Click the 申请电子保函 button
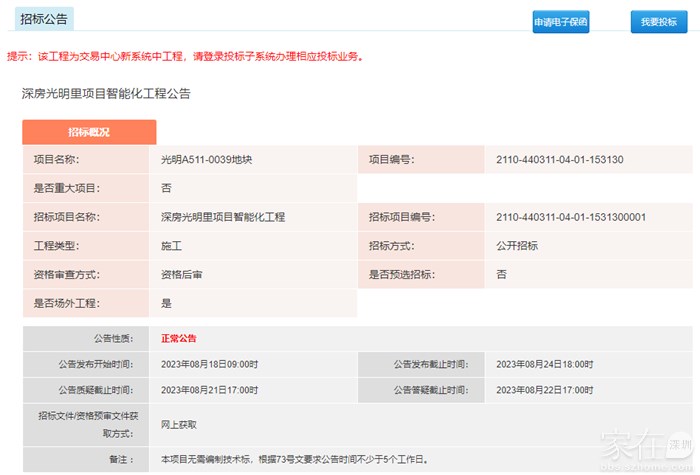This screenshot has height=475, width=700. pyautogui.click(x=561, y=21)
